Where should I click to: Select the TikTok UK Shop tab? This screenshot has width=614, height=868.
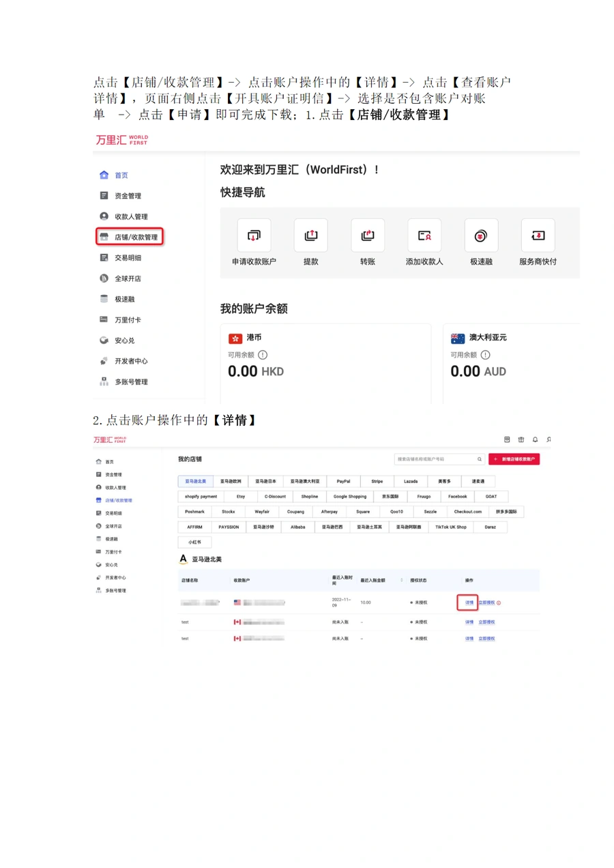tap(451, 527)
